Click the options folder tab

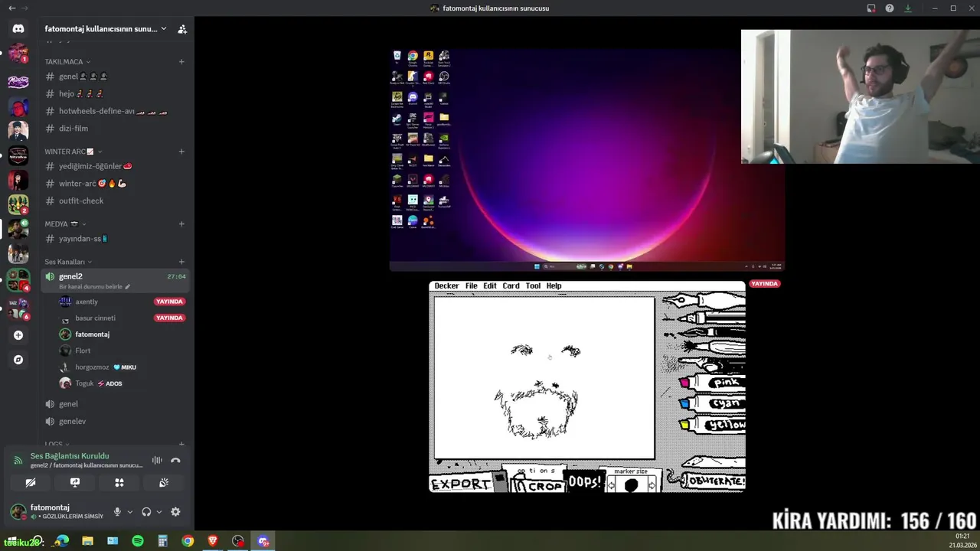[x=534, y=471]
